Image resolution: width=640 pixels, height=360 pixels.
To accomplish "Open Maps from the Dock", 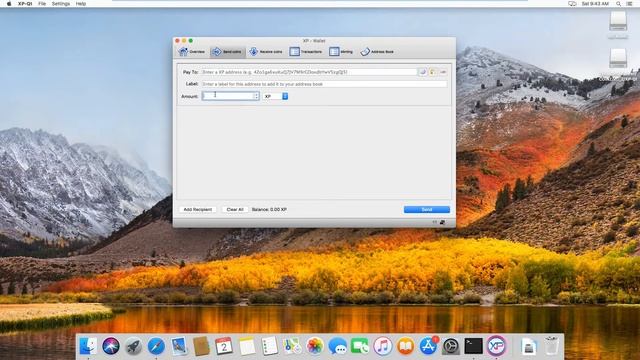I will coord(292,346).
